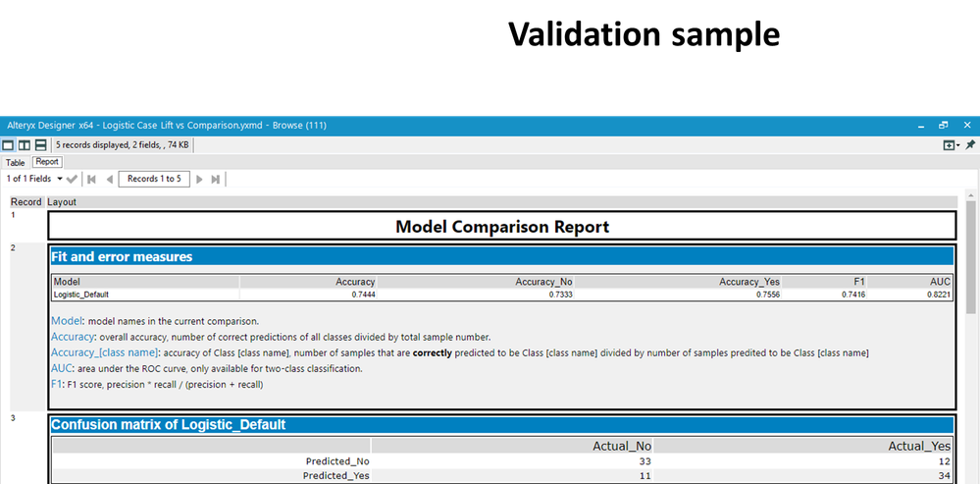Image resolution: width=980 pixels, height=484 pixels.
Task: Click the 'AUC' column header
Action: [940, 282]
